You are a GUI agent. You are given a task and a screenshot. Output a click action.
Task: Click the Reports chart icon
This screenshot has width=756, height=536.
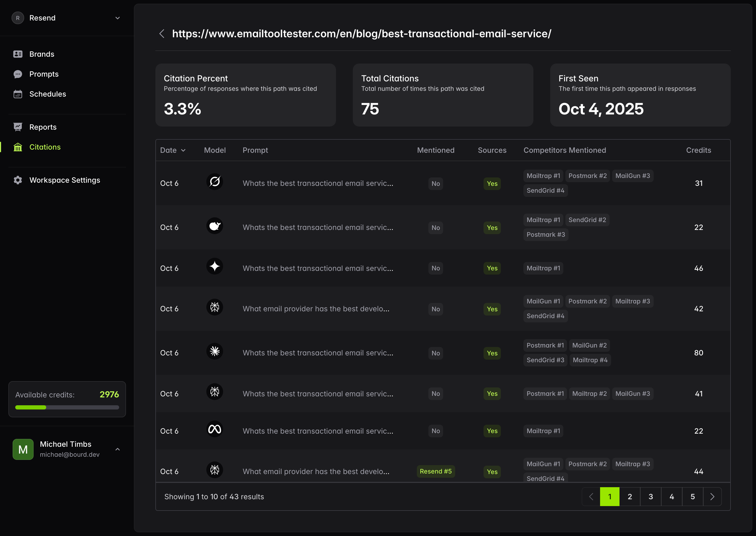click(18, 127)
